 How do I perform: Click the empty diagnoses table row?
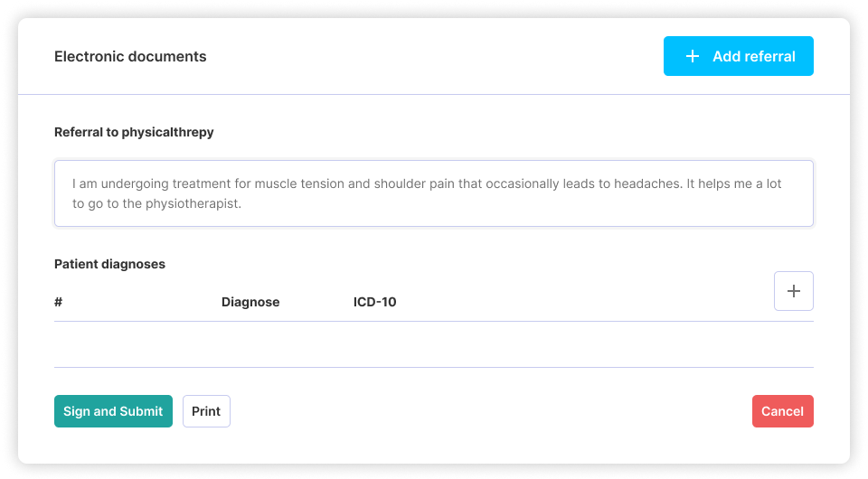[433, 344]
